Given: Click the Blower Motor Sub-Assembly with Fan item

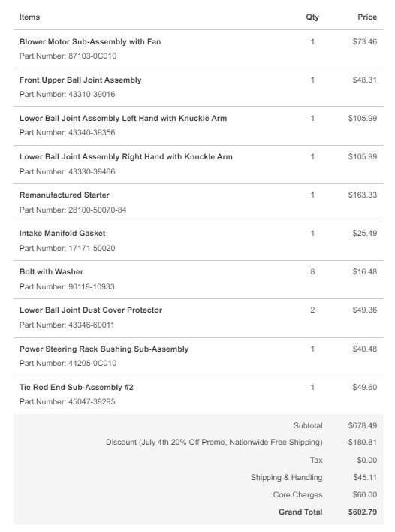Looking at the screenshot, I should [90, 42].
